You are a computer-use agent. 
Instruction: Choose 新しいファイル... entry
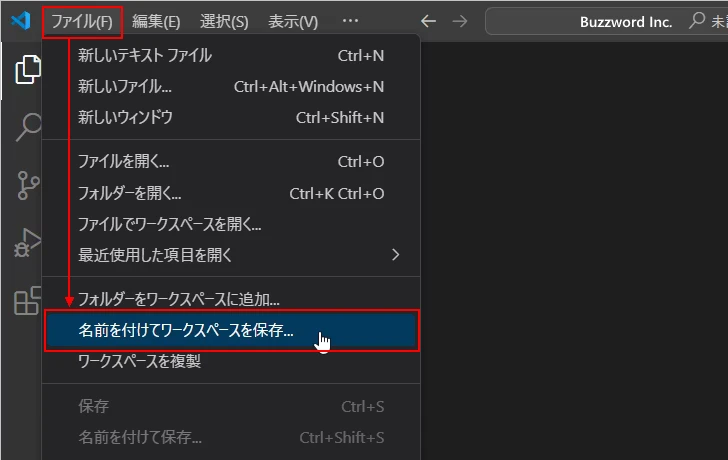[x=231, y=86]
